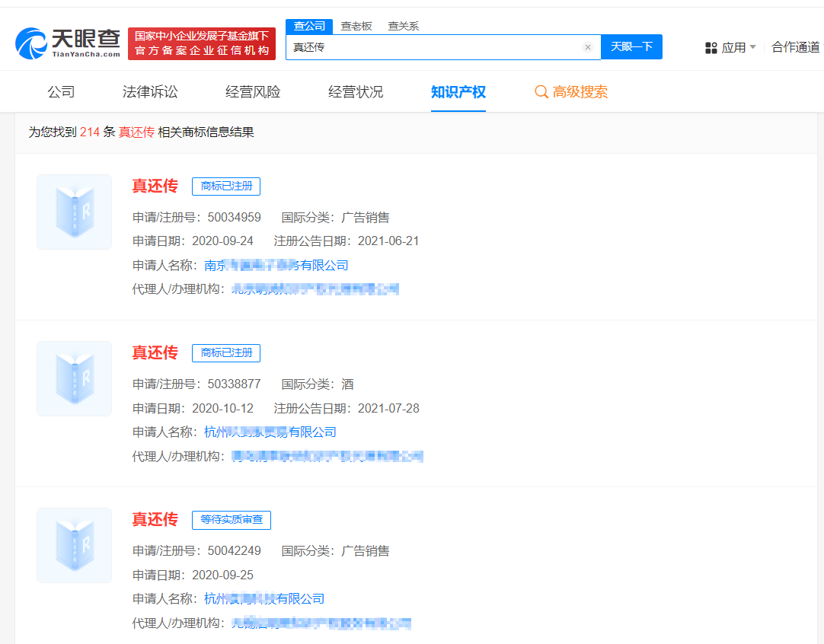Click the 应用 apps grid icon
The image size is (824, 644).
coord(711,46)
